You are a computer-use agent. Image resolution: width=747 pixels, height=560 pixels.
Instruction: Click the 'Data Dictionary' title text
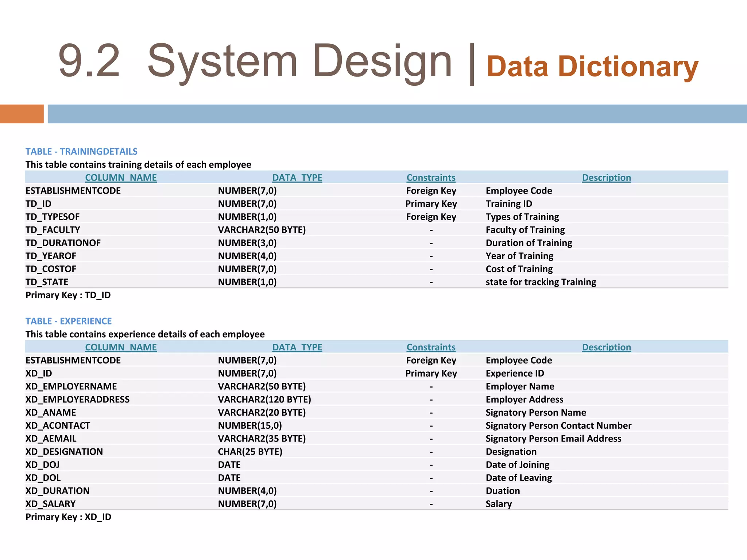[592, 66]
